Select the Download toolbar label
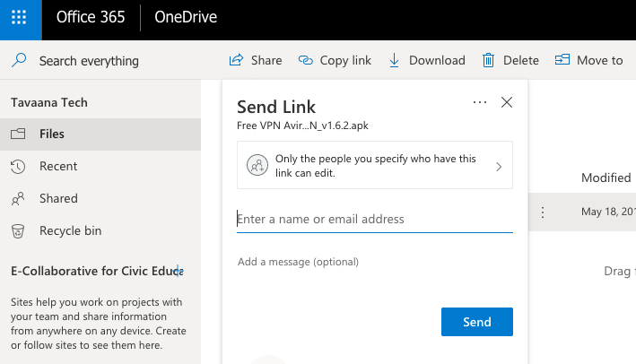Image resolution: width=636 pixels, height=364 pixels. coord(437,60)
